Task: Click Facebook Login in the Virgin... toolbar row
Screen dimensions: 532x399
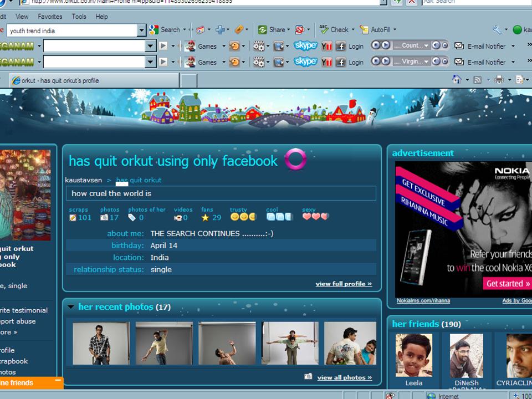Action: click(x=350, y=62)
